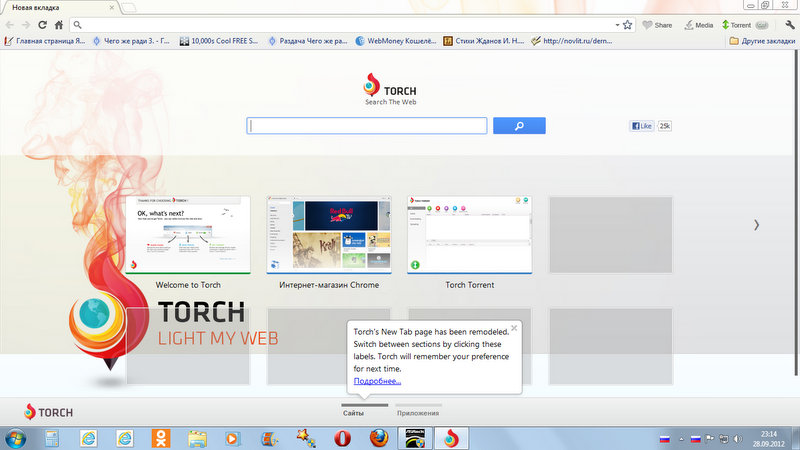Follow the 'Подробнее...' link in tooltip
Image resolution: width=800 pixels, height=450 pixels.
coord(377,381)
